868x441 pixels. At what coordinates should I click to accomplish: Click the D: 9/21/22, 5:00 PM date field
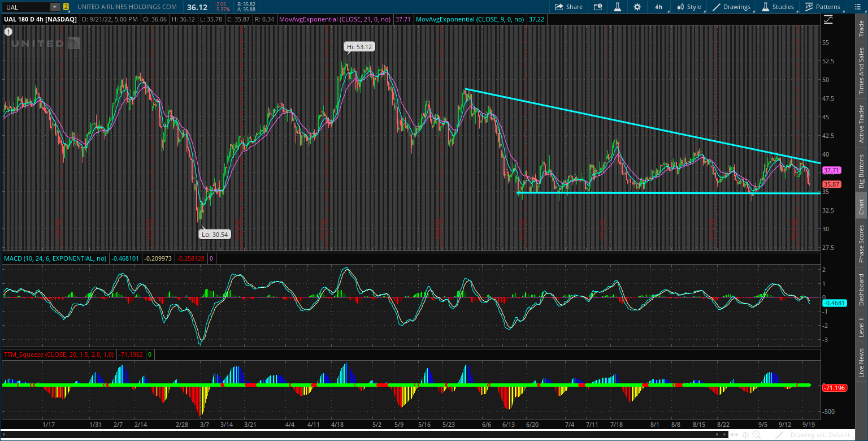110,19
